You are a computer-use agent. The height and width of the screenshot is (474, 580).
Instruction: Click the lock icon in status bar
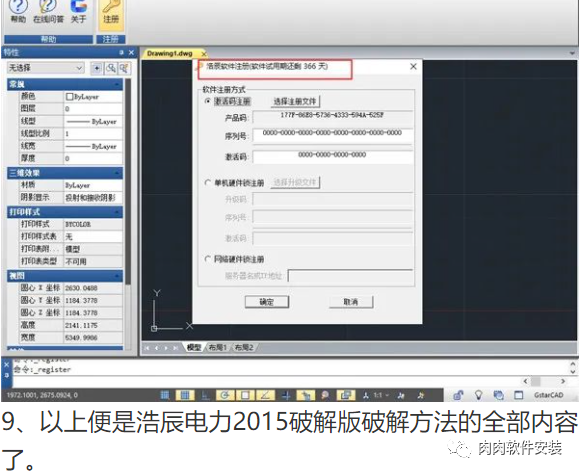[x=458, y=395]
